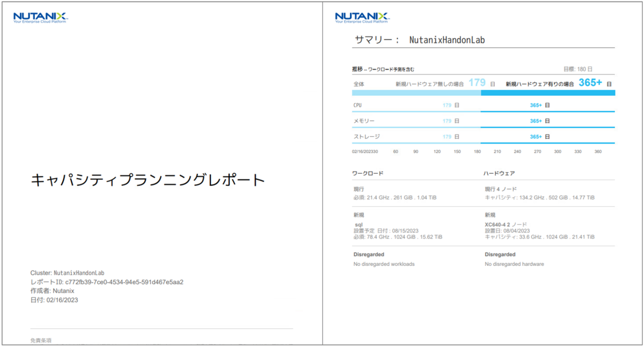Click the 全体 row label
This screenshot has height=347, width=644.
[x=358, y=84]
